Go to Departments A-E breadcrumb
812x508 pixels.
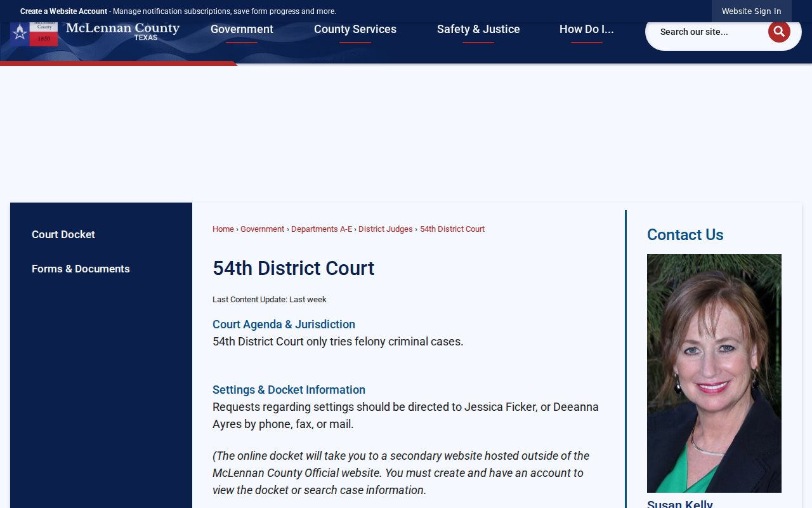click(322, 229)
